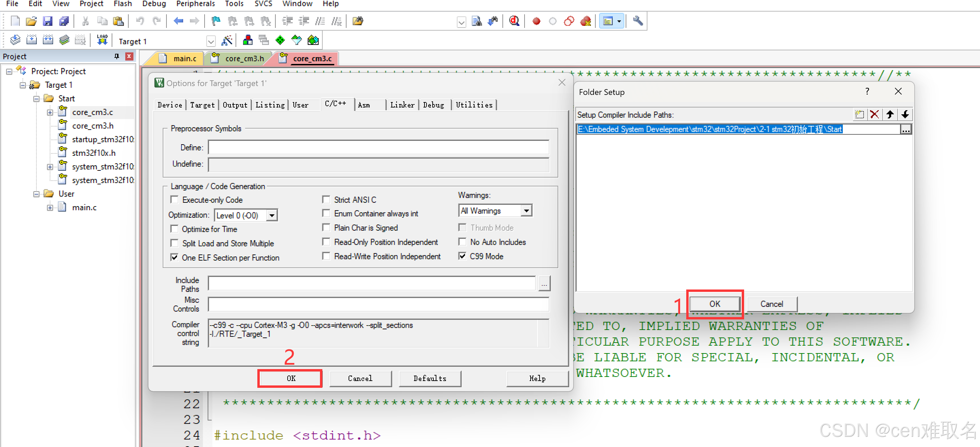
Task: Click the Defaults button
Action: point(430,378)
